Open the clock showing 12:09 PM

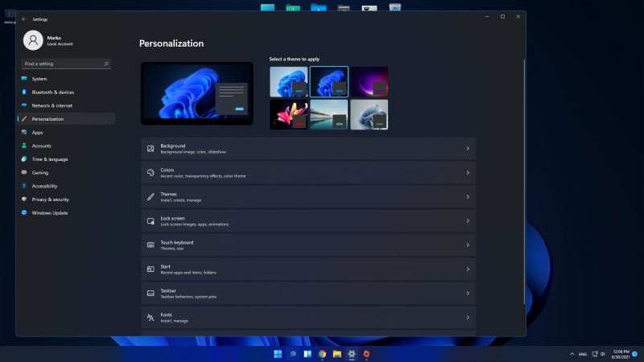point(621,354)
